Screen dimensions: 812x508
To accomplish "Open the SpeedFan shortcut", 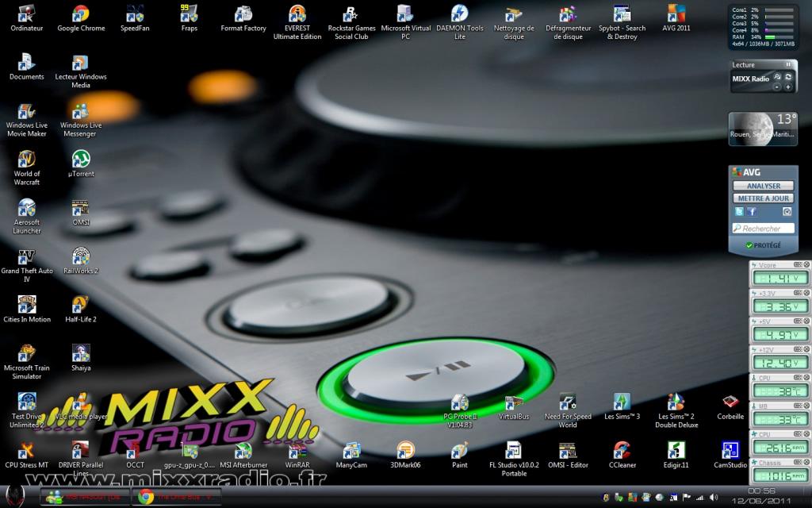I will pos(135,18).
